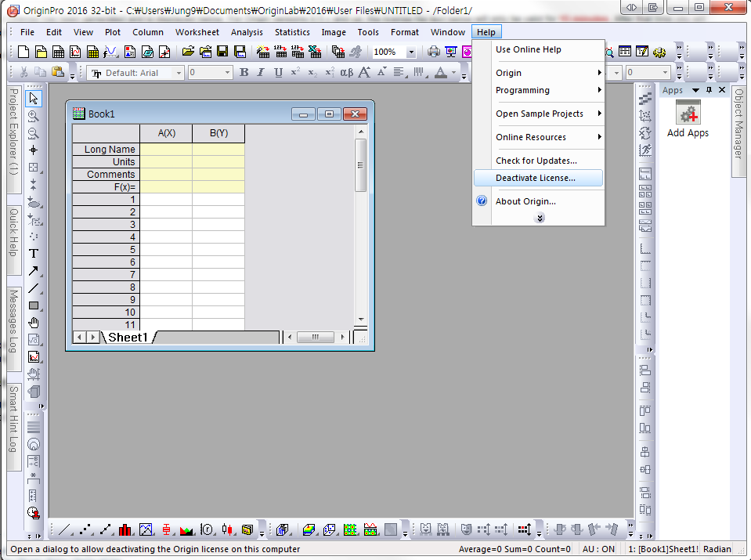Toggle subscript formatting
The height and width of the screenshot is (560, 751).
pyautogui.click(x=312, y=72)
